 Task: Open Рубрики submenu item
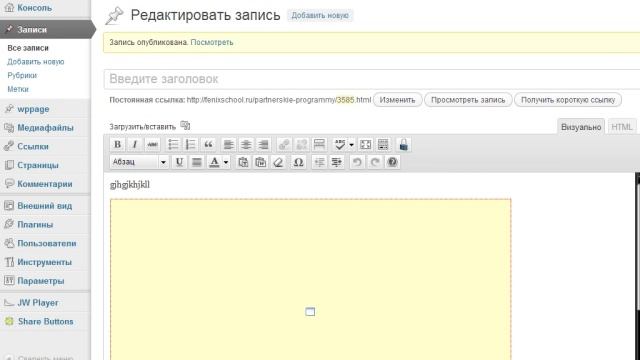pos(22,76)
